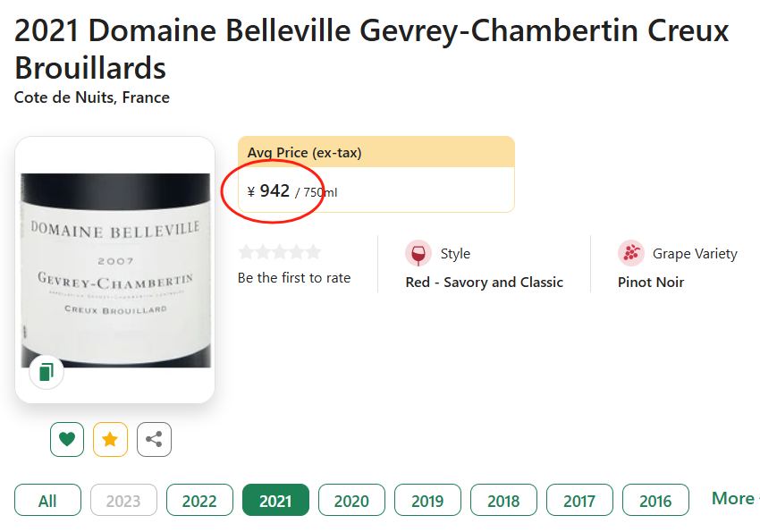Click the Cote de Nuits, France region link
The image size is (760, 532).
click(x=92, y=97)
